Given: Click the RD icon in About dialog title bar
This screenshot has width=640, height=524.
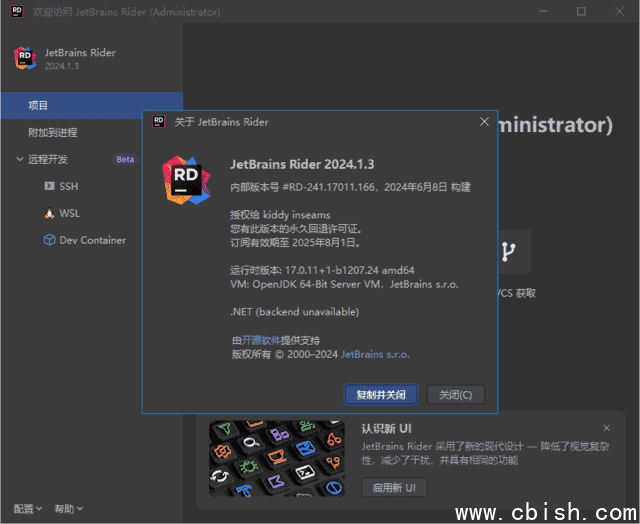Looking at the screenshot, I should (159, 121).
